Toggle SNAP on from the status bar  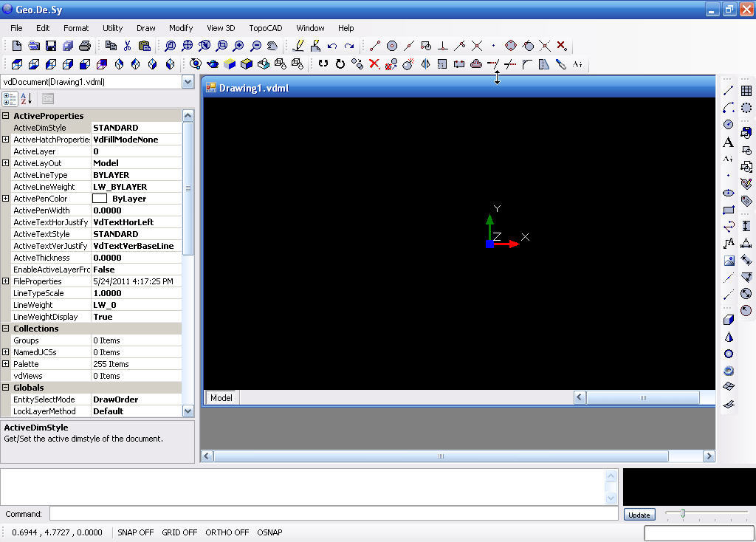click(135, 532)
